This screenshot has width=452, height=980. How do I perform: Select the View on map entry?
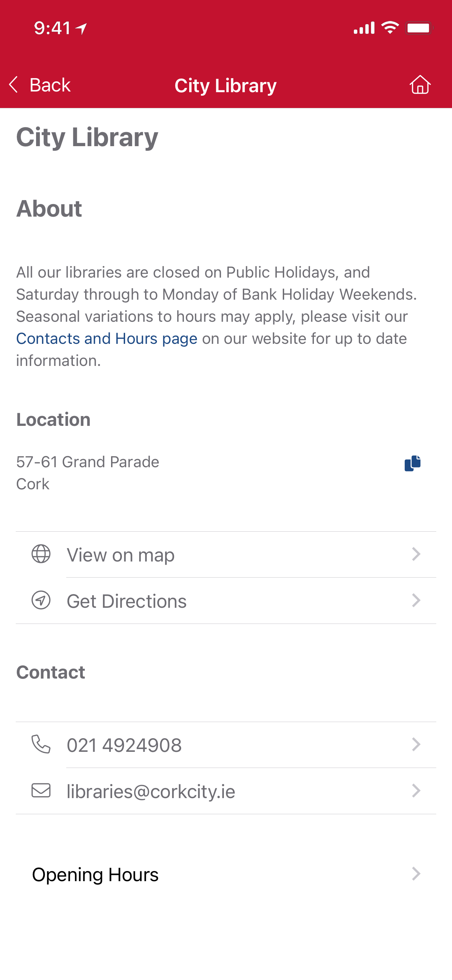[x=226, y=554]
